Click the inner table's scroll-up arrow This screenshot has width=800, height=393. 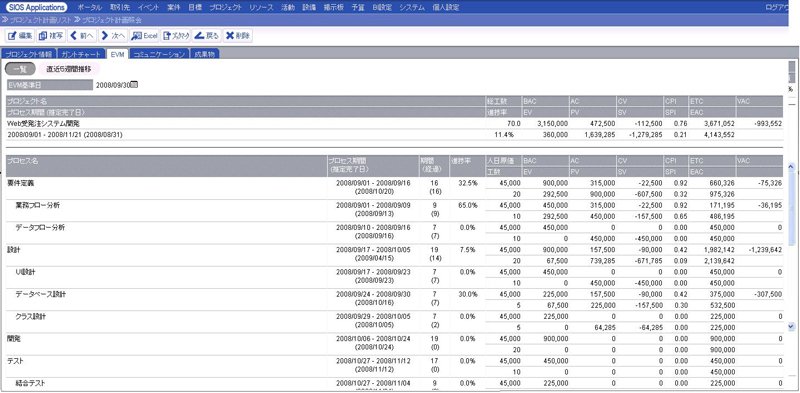pos(791,167)
